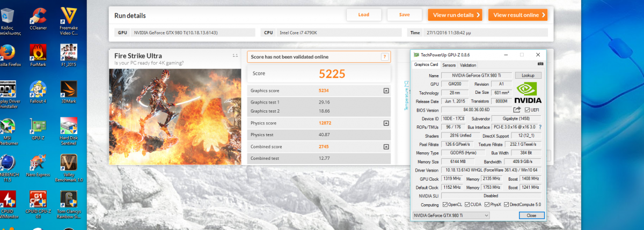
Task: Open the 3DMark desktop shortcut
Action: (69, 92)
